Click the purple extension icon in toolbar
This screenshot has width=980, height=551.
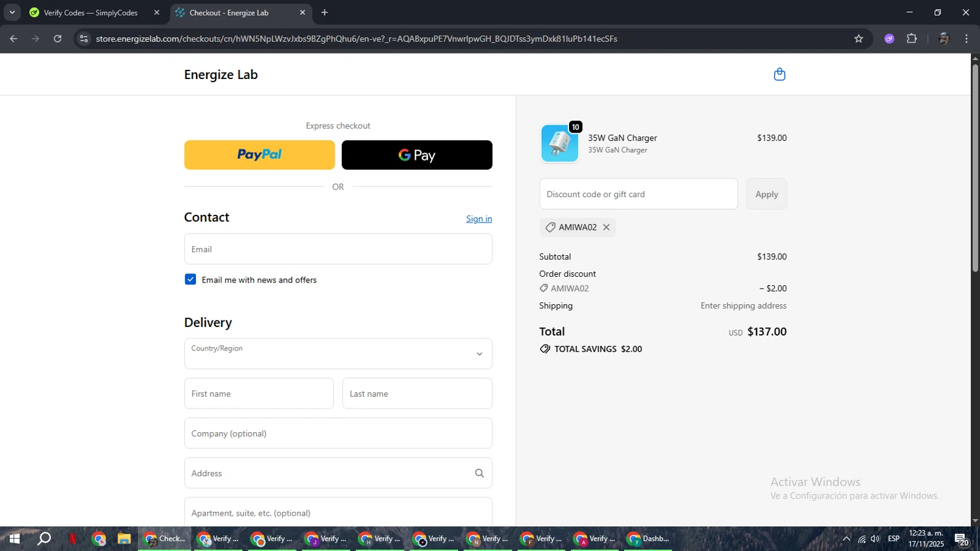[889, 39]
